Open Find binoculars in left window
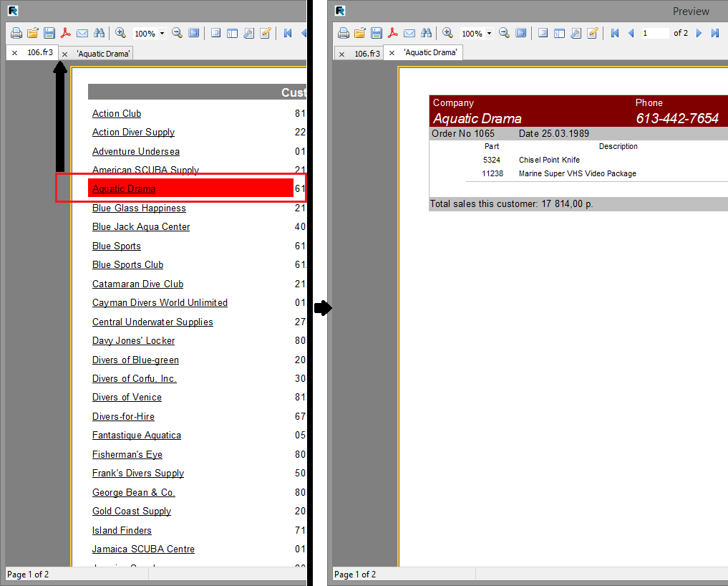The height and width of the screenshot is (586, 728). 99,33
